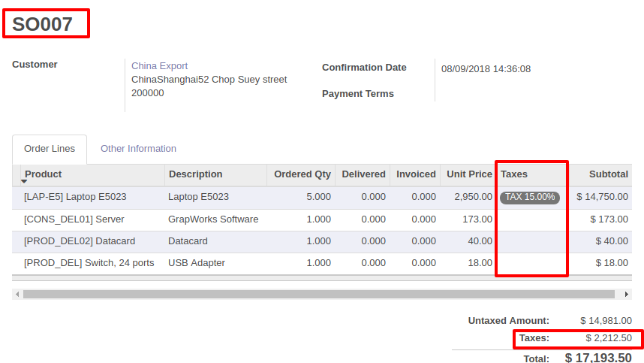Click the right scroll arrow of horizontal scrollbar
The image size is (644, 363).
626,295
